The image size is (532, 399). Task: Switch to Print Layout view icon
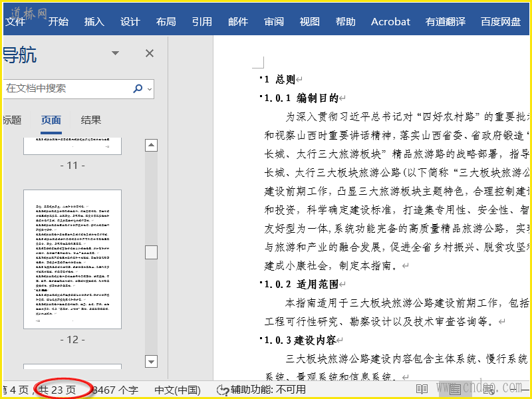[455, 390]
